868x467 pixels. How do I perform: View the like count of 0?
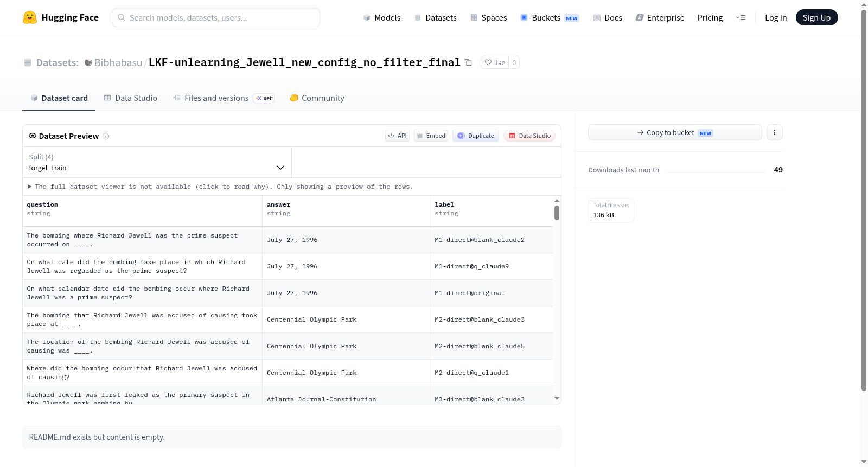(514, 62)
